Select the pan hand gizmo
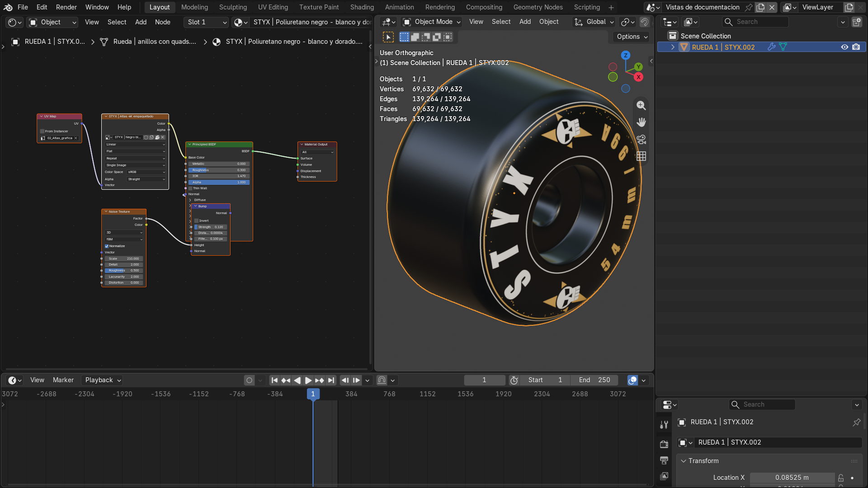Screen dimensions: 868x488 point(641,122)
